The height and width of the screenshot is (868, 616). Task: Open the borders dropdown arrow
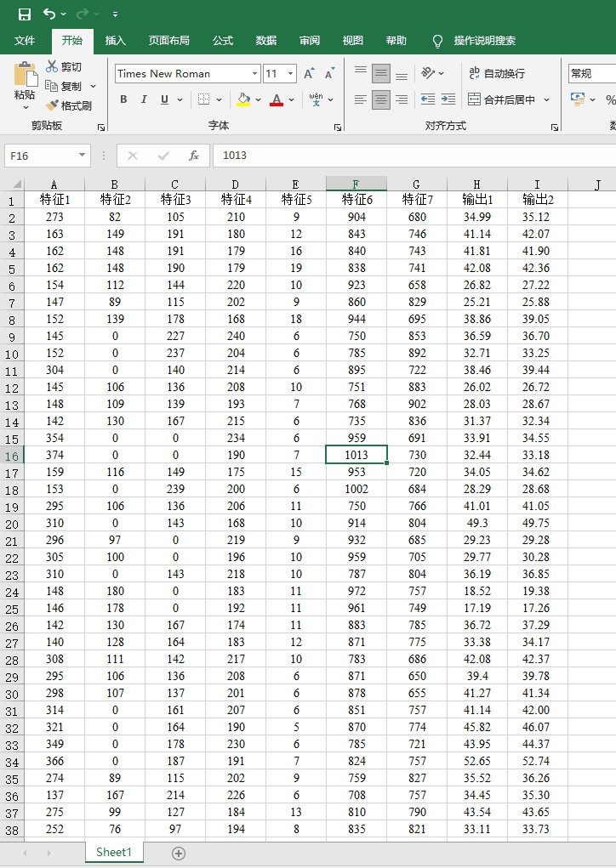[x=219, y=100]
